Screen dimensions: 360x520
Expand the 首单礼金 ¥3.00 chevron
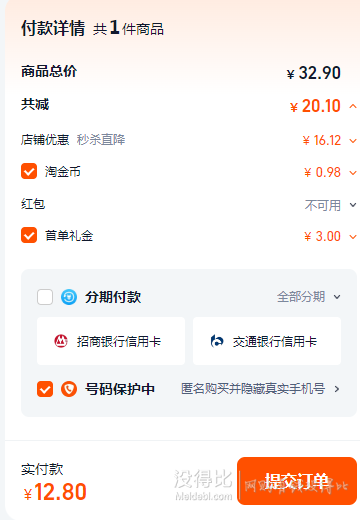353,237
